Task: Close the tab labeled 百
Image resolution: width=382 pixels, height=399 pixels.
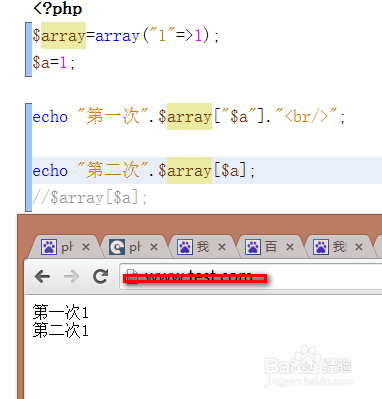Action: [x=290, y=247]
